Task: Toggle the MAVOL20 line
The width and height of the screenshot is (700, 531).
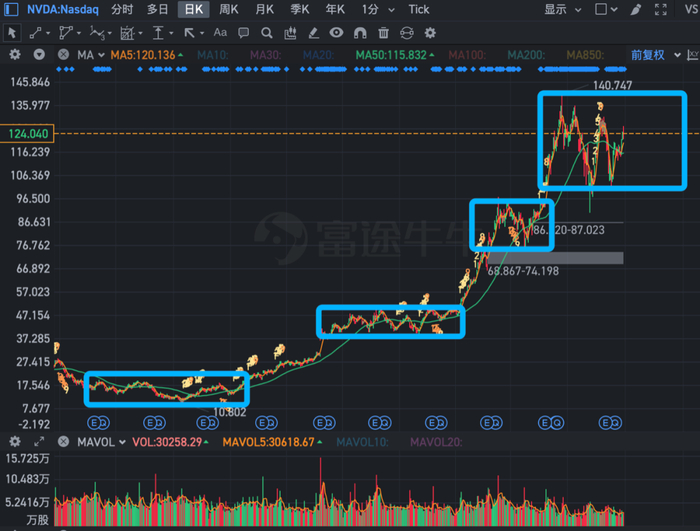Action: (436, 442)
